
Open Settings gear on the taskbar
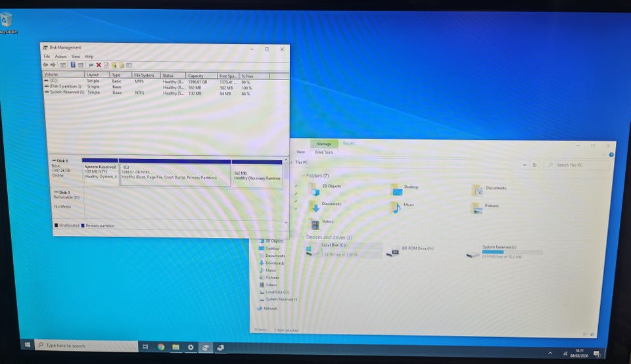191,347
